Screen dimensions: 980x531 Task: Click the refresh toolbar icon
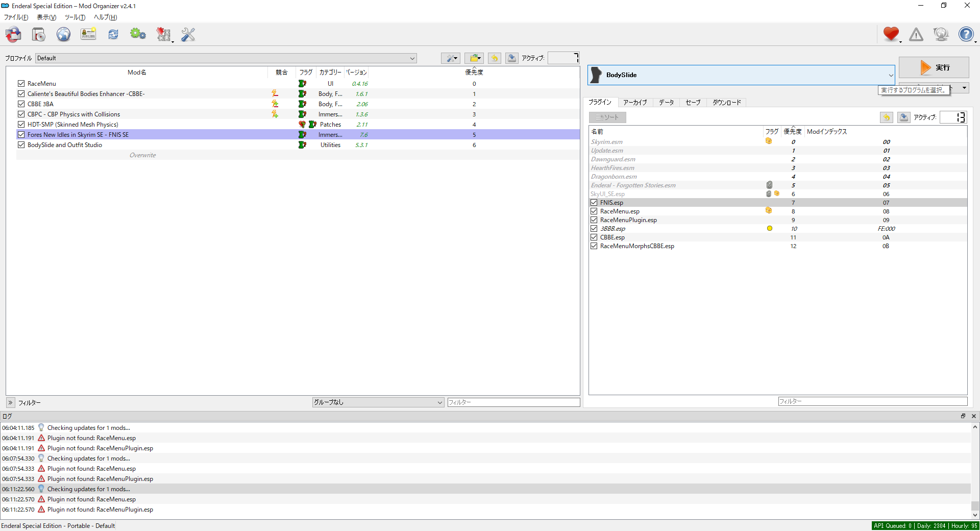click(113, 34)
